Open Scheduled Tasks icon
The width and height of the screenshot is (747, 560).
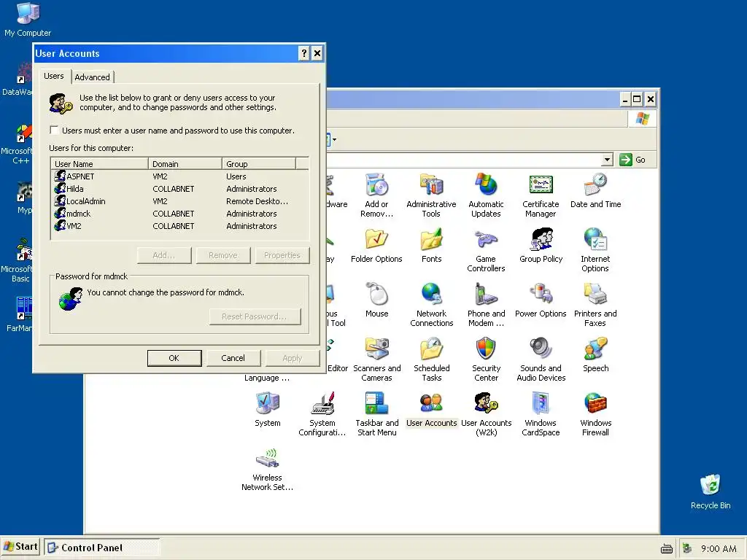[431, 349]
